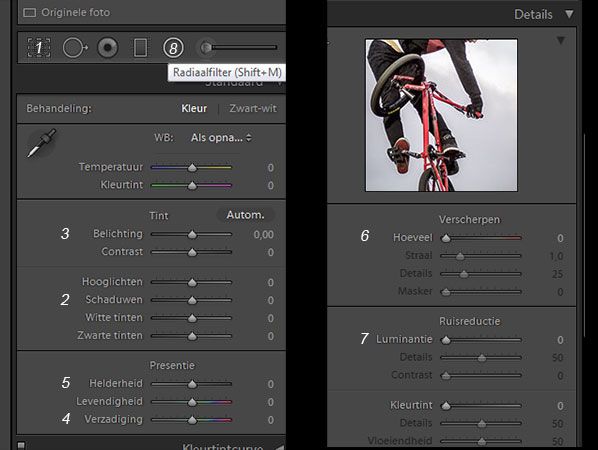Viewport: 598px width, 450px height.
Task: Select the Kleur treatment option
Action: pos(194,109)
